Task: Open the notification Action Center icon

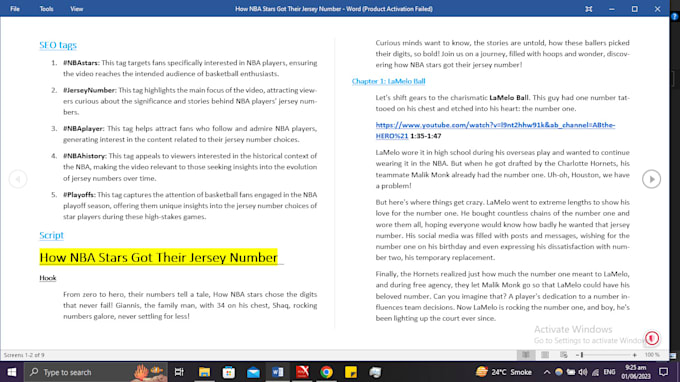Action: pyautogui.click(x=663, y=372)
